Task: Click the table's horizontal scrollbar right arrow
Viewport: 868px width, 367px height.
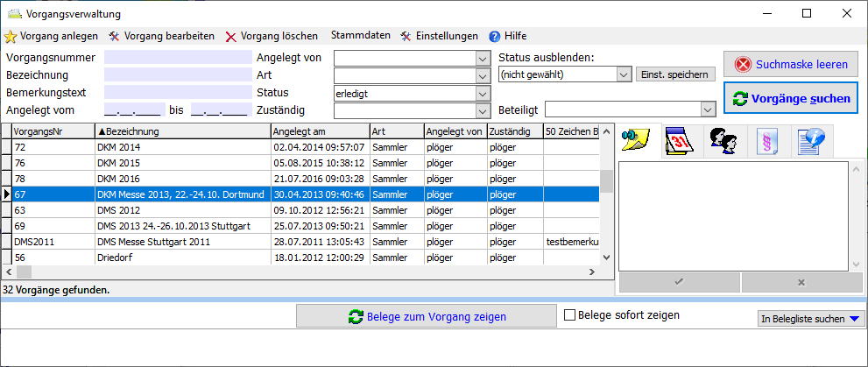Action: [x=592, y=272]
